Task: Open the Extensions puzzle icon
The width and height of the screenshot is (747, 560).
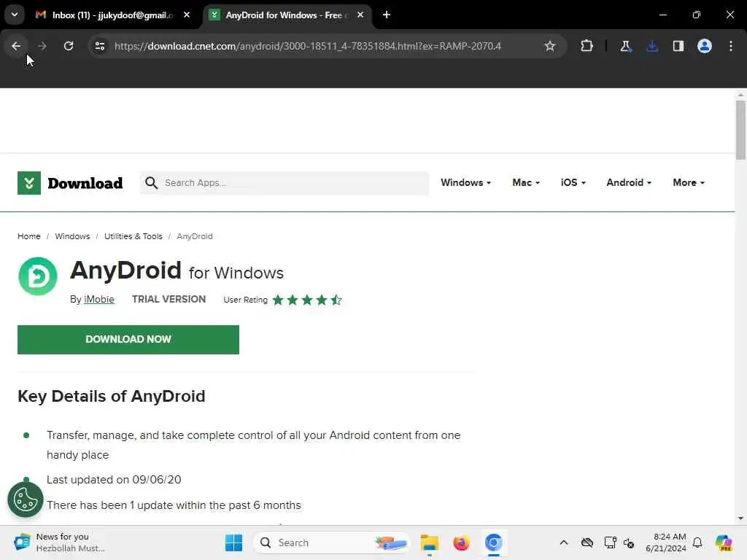Action: (587, 46)
